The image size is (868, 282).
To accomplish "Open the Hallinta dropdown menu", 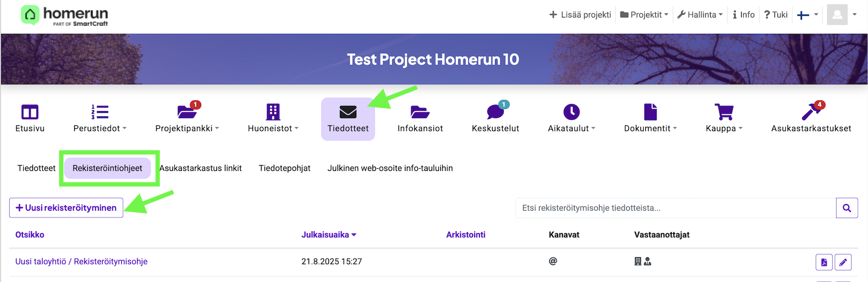I will click(x=700, y=15).
